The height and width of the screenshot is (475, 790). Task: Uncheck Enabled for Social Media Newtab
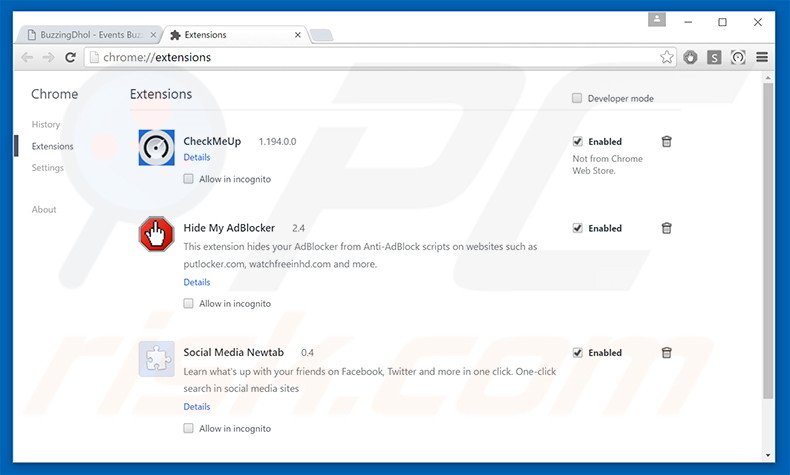click(577, 353)
